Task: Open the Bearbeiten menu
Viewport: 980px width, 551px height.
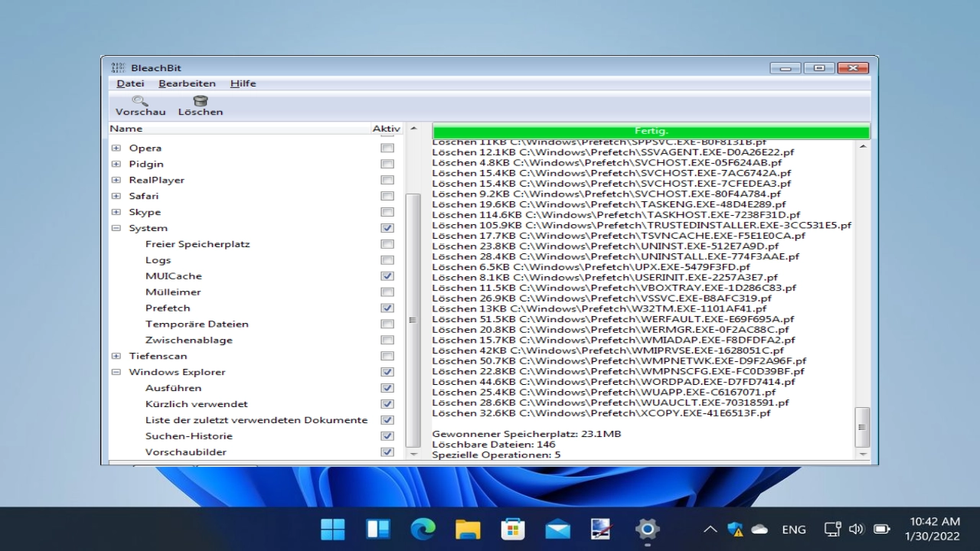Action: 187,83
